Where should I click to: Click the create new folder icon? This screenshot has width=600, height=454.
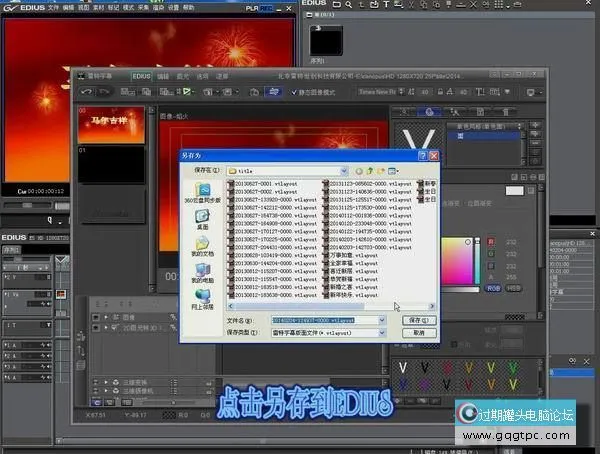click(382, 171)
